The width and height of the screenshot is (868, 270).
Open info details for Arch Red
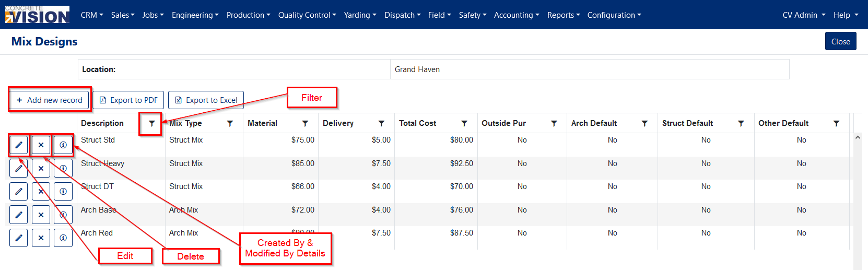tap(63, 238)
